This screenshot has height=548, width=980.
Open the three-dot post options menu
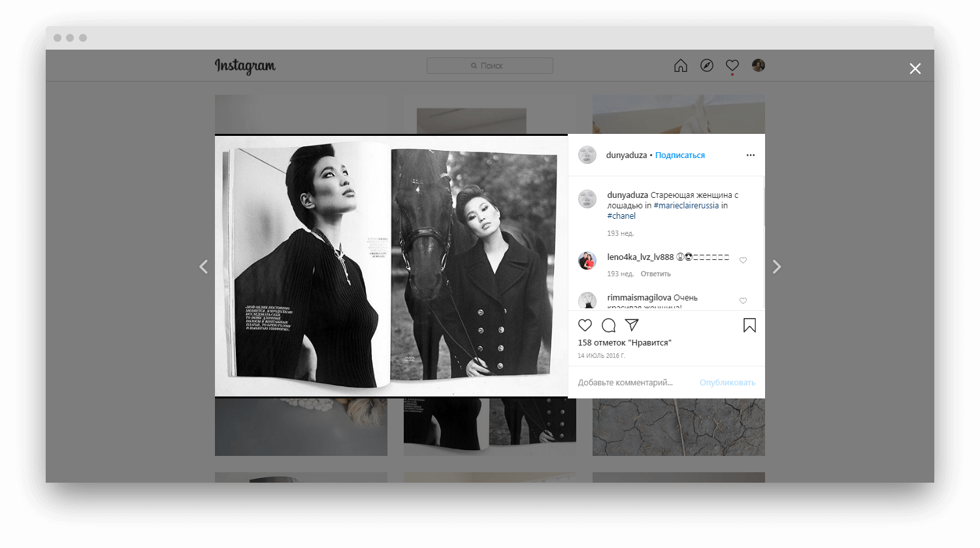751,155
